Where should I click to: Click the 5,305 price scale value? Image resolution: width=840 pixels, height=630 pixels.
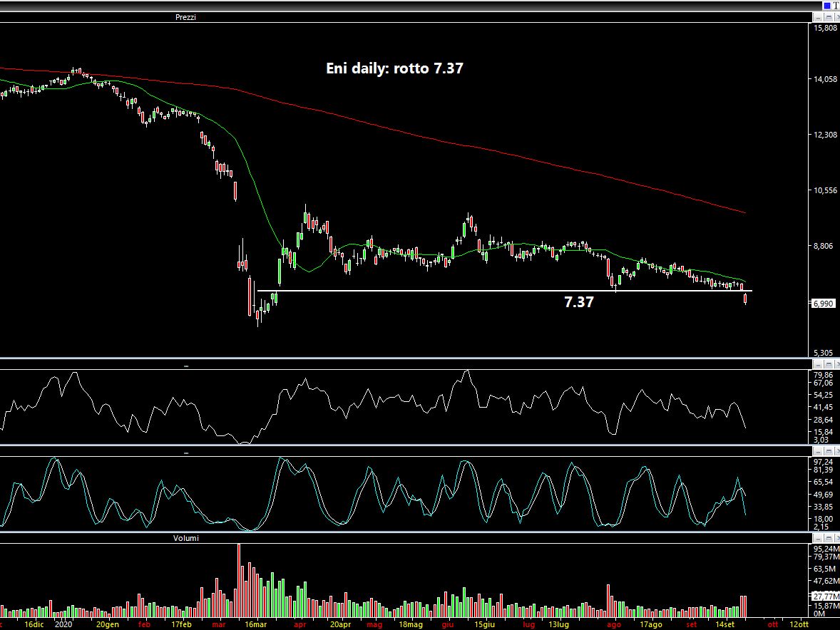[824, 353]
